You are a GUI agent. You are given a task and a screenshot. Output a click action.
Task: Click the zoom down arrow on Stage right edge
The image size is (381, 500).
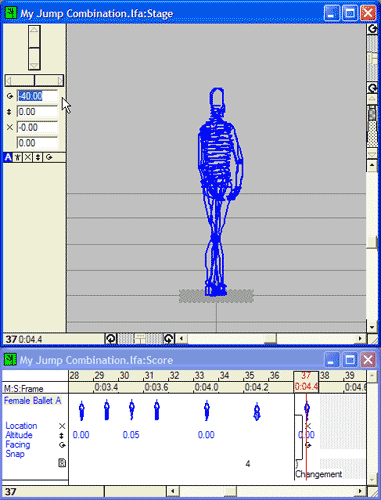point(372,153)
